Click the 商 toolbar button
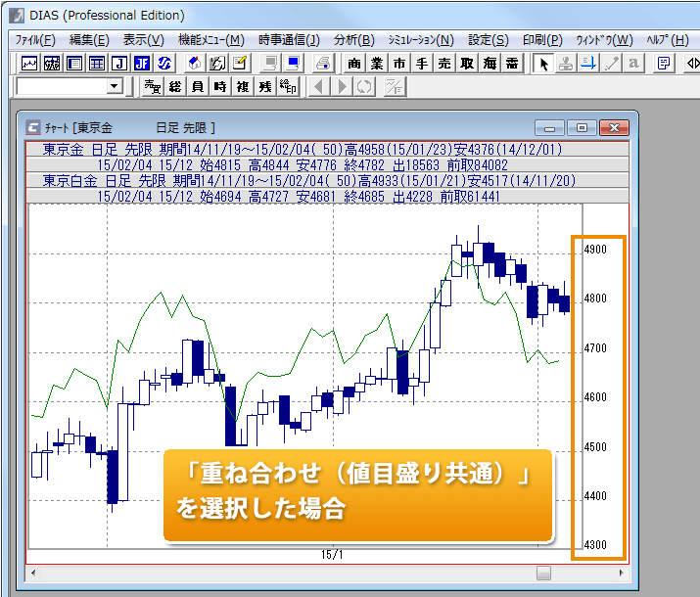This screenshot has width=700, height=597. [353, 64]
